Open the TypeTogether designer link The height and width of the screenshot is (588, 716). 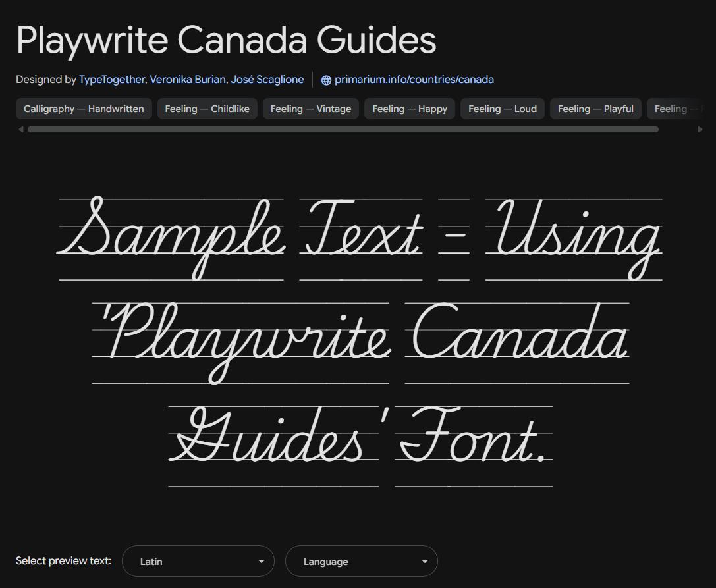(x=112, y=80)
